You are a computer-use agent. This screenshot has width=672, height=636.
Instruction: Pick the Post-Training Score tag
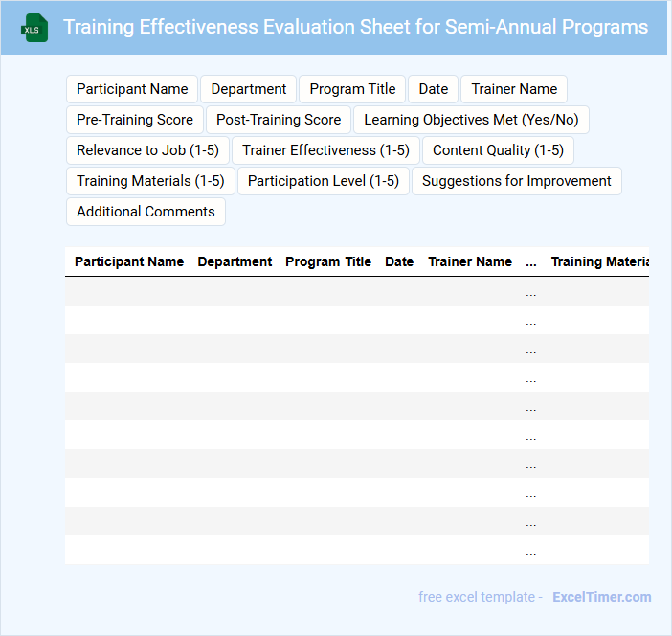click(x=279, y=120)
